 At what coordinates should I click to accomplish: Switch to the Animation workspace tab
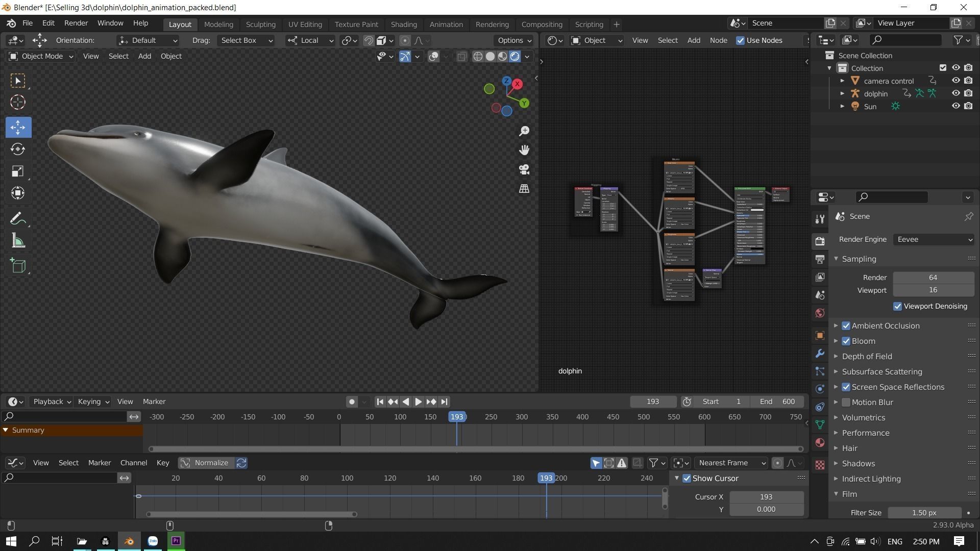446,24
